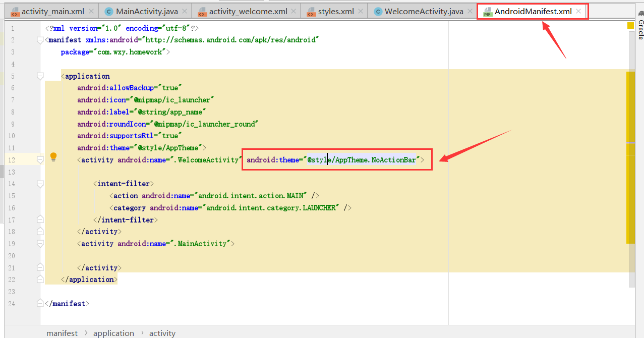Select application in the breadcrumb bar
The height and width of the screenshot is (338, 644).
pyautogui.click(x=113, y=333)
